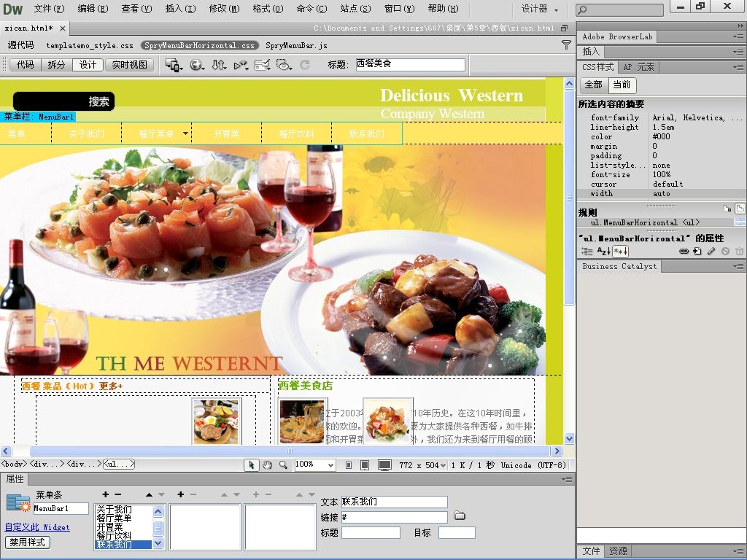Screen dimensions: 747x560
Task: Open the 站点(S) menu
Action: pyautogui.click(x=355, y=9)
